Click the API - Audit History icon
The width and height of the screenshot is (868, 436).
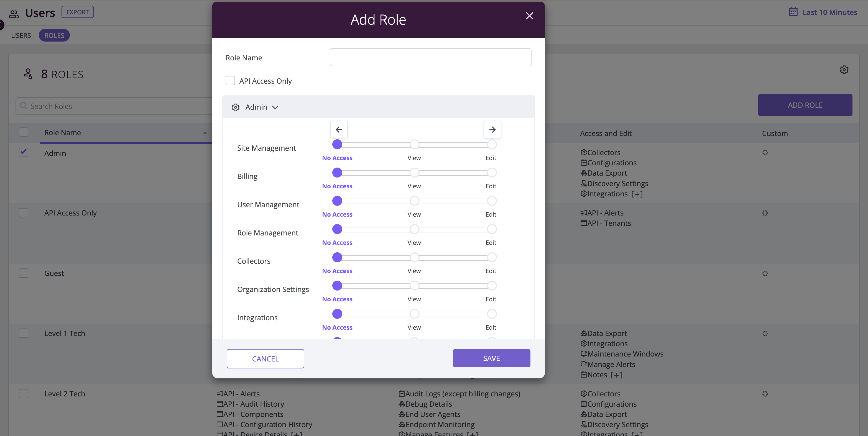point(220,404)
